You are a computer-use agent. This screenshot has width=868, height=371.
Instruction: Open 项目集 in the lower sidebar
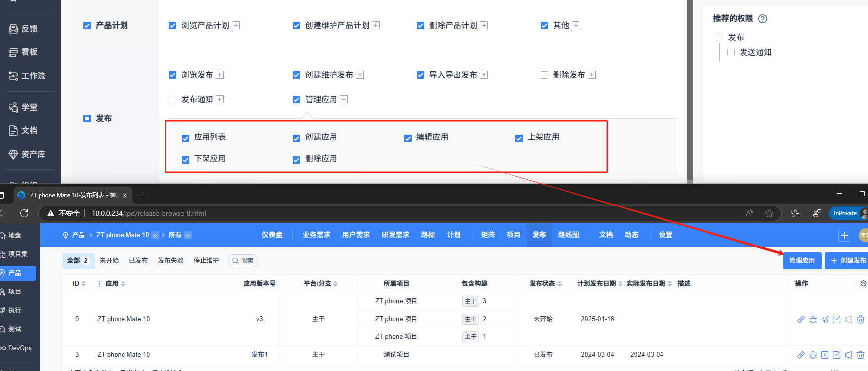click(x=14, y=254)
